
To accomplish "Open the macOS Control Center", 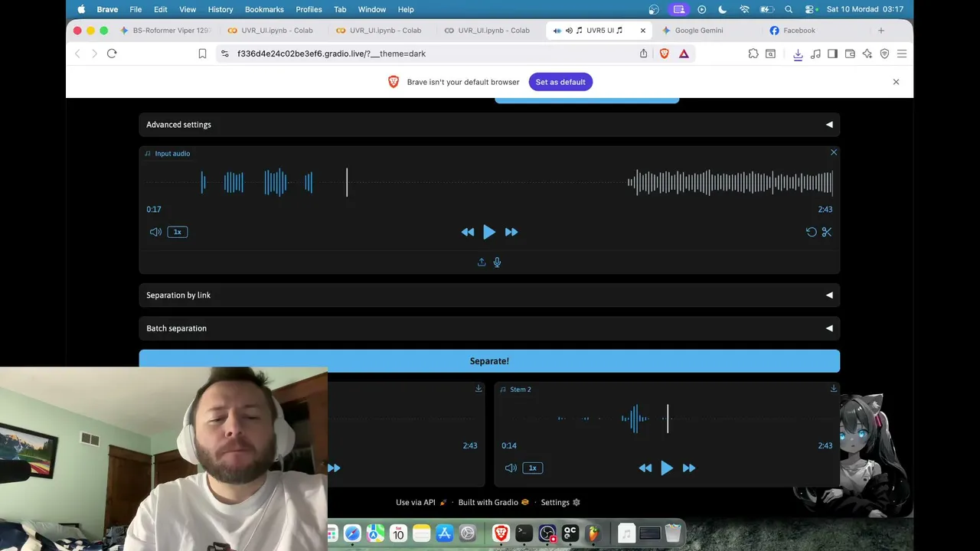I will [811, 9].
